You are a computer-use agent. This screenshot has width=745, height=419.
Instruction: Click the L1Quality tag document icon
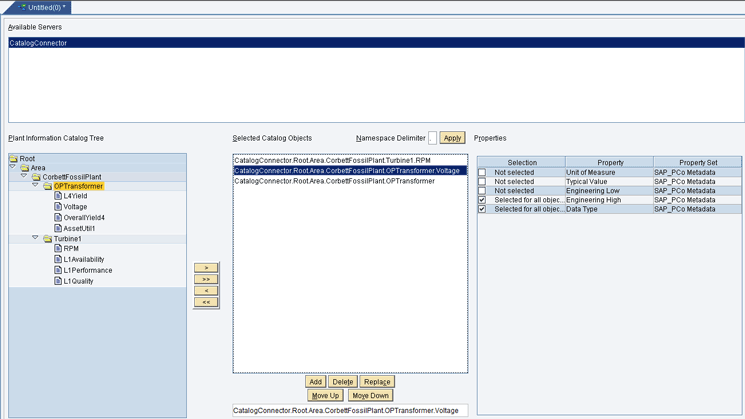coord(58,281)
